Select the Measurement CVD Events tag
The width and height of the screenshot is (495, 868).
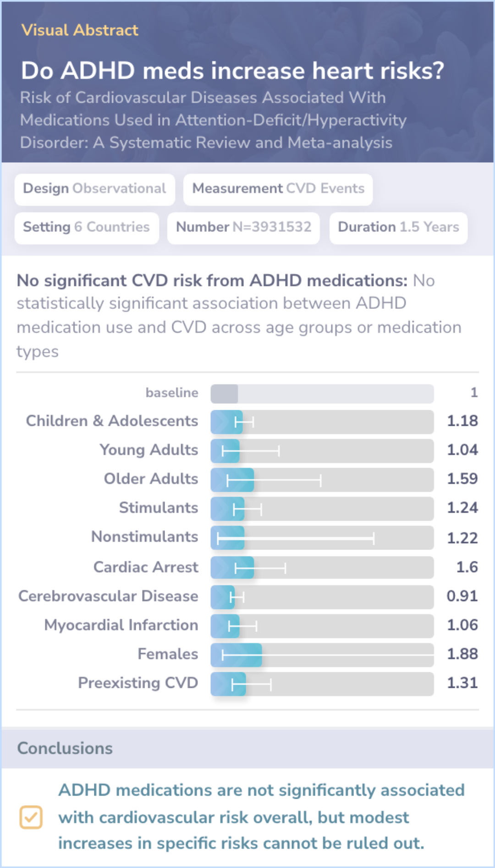coord(278,189)
